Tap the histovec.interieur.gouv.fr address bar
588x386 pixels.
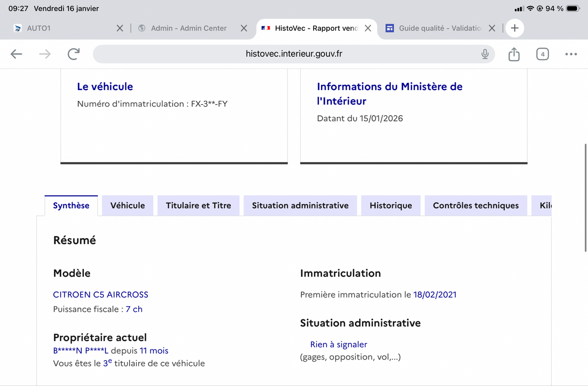294,54
